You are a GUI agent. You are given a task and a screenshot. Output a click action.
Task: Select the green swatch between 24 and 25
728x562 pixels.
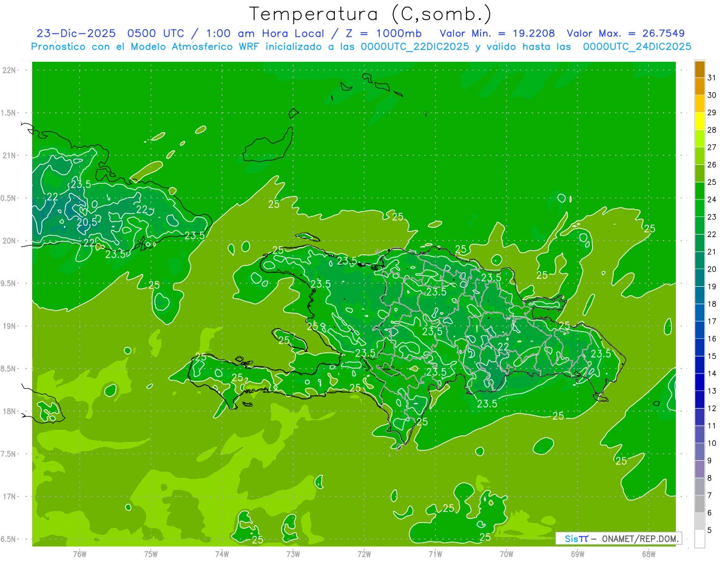coord(699,191)
